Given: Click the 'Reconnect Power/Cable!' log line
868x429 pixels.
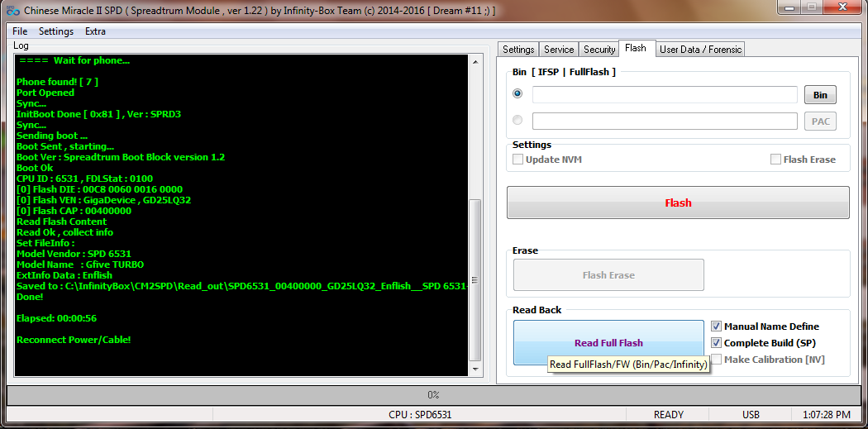Looking at the screenshot, I should click(74, 340).
